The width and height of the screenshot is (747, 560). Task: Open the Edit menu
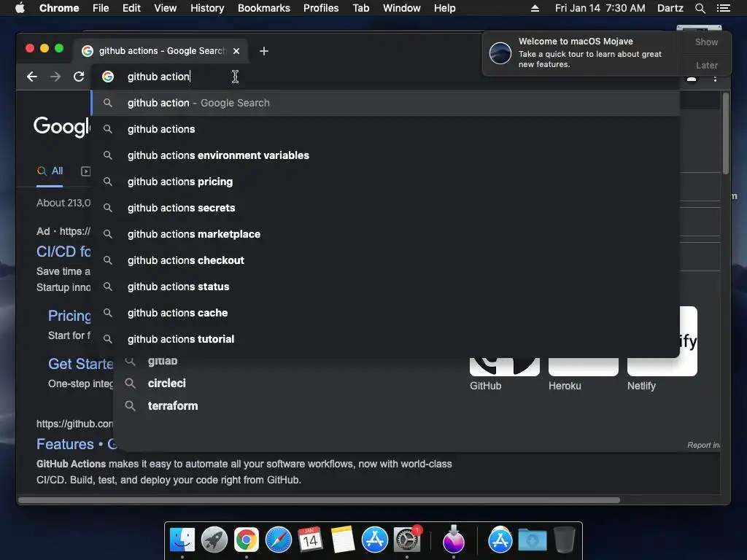pyautogui.click(x=131, y=8)
